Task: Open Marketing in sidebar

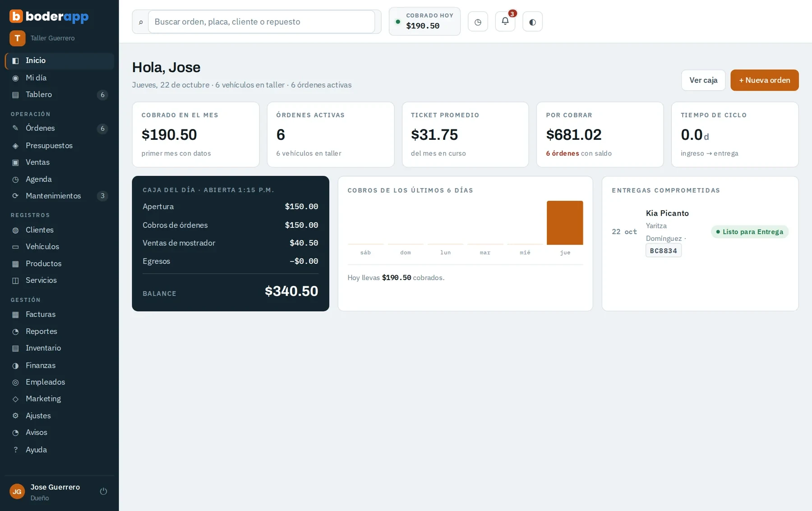Action: pos(59,399)
